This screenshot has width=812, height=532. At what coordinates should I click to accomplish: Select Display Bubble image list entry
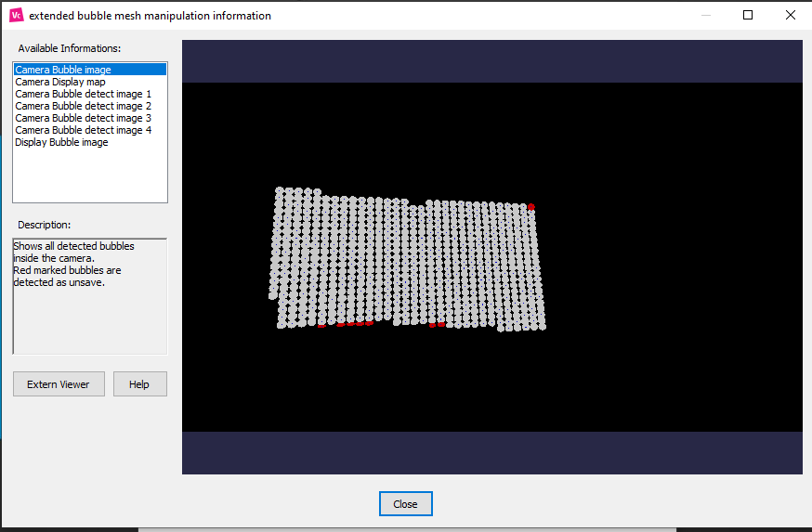click(x=61, y=142)
